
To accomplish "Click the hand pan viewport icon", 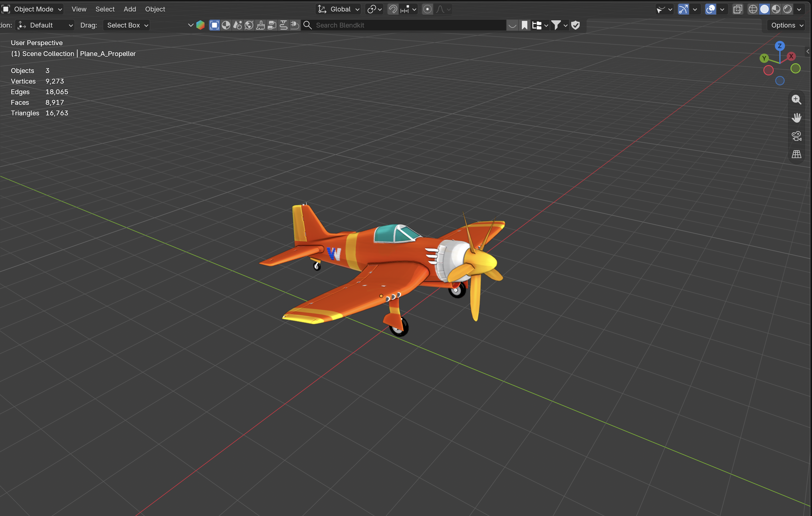I will (x=797, y=118).
